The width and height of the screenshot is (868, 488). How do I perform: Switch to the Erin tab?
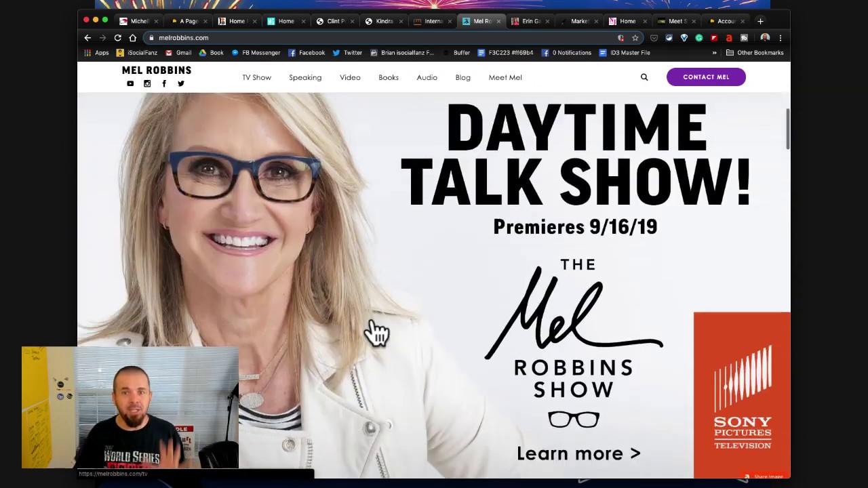530,21
